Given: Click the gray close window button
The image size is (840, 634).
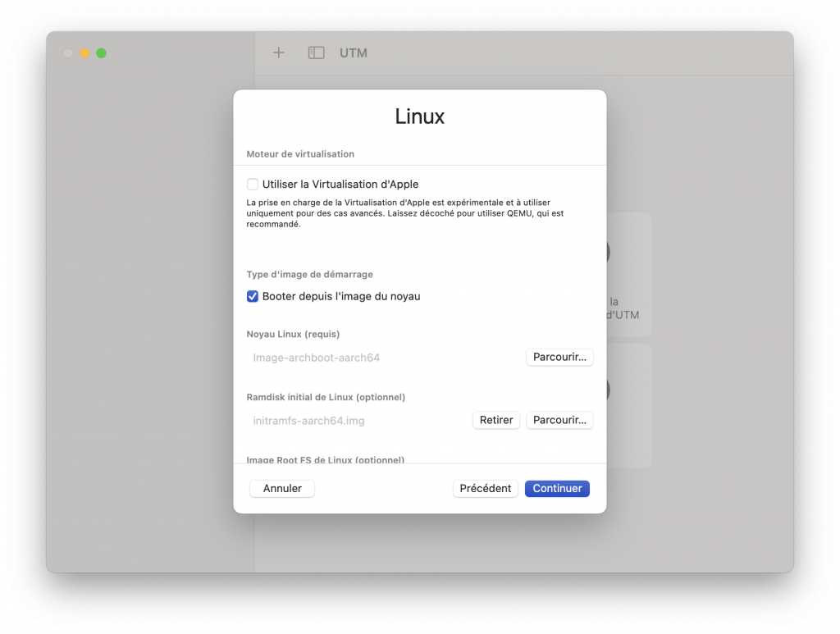Looking at the screenshot, I should [68, 53].
